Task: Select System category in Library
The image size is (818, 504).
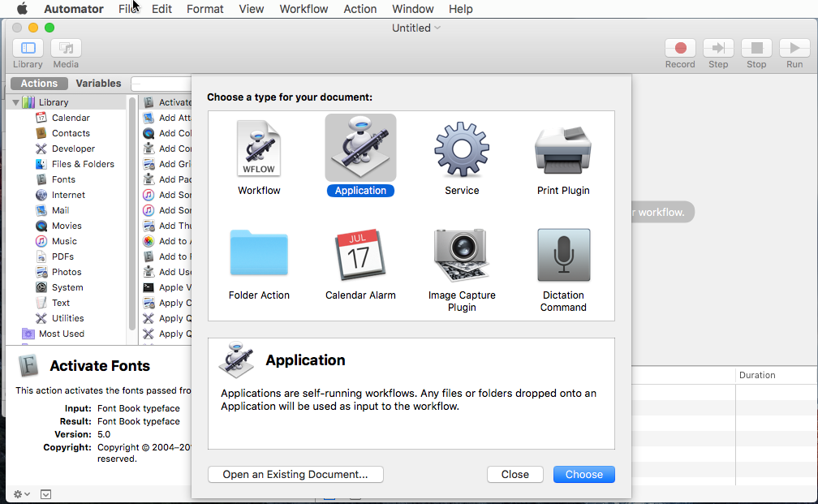Action: tap(68, 287)
